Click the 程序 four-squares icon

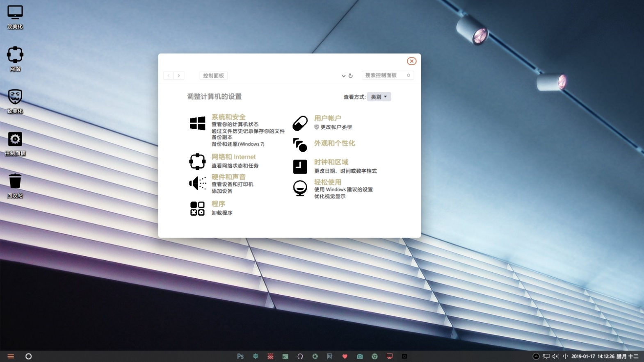[197, 208]
